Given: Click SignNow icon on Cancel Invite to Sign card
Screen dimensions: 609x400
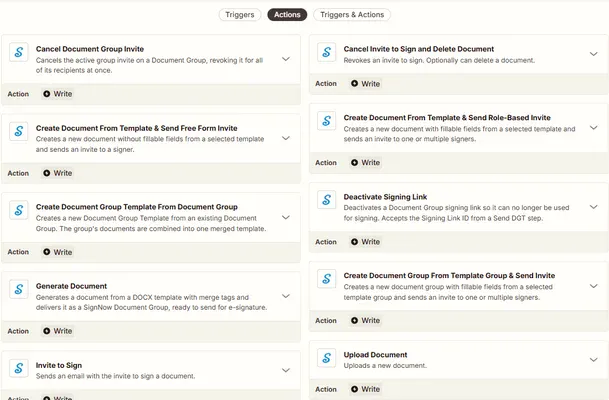Looking at the screenshot, I should pos(326,52).
